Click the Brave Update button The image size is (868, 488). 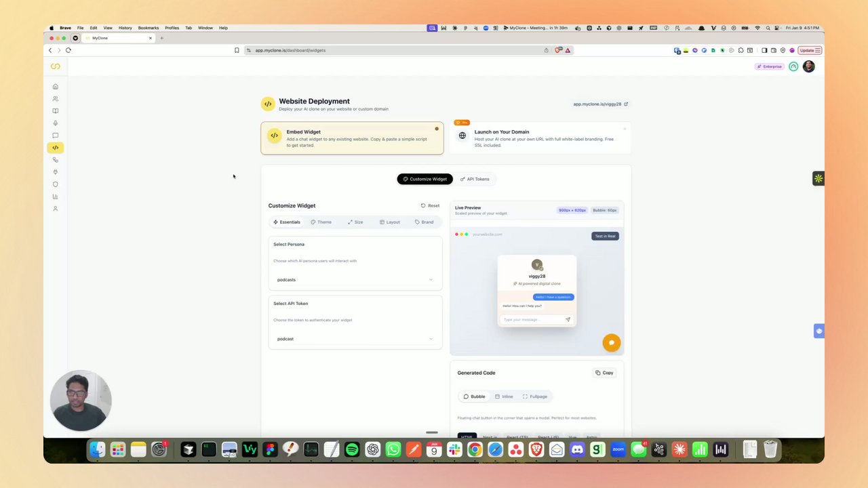click(810, 50)
